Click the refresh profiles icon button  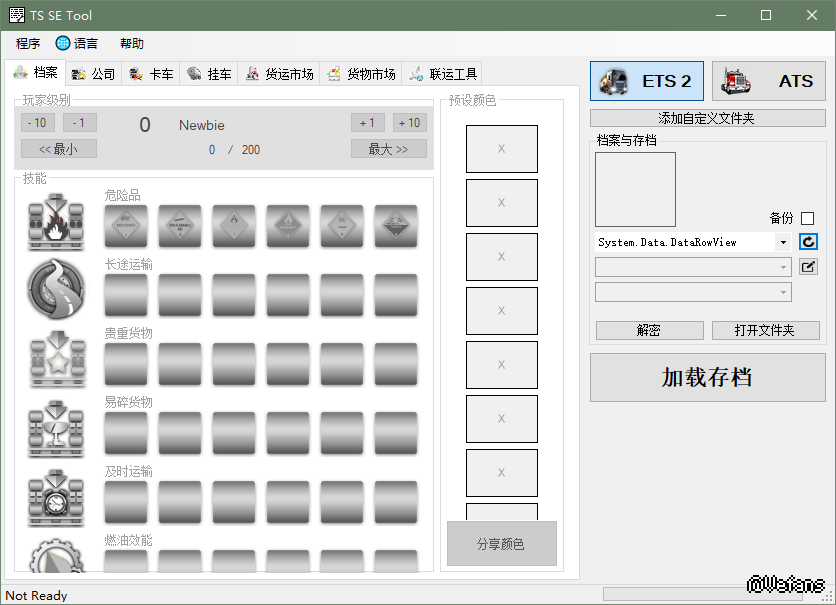[808, 242]
